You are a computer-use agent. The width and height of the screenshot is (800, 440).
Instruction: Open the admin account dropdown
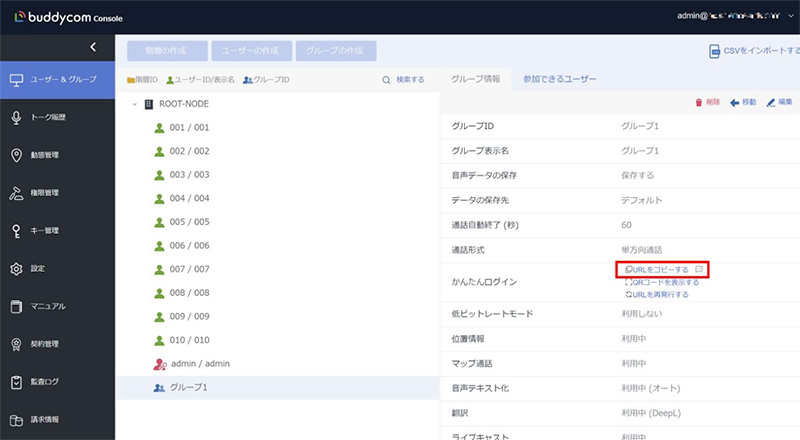click(x=791, y=16)
